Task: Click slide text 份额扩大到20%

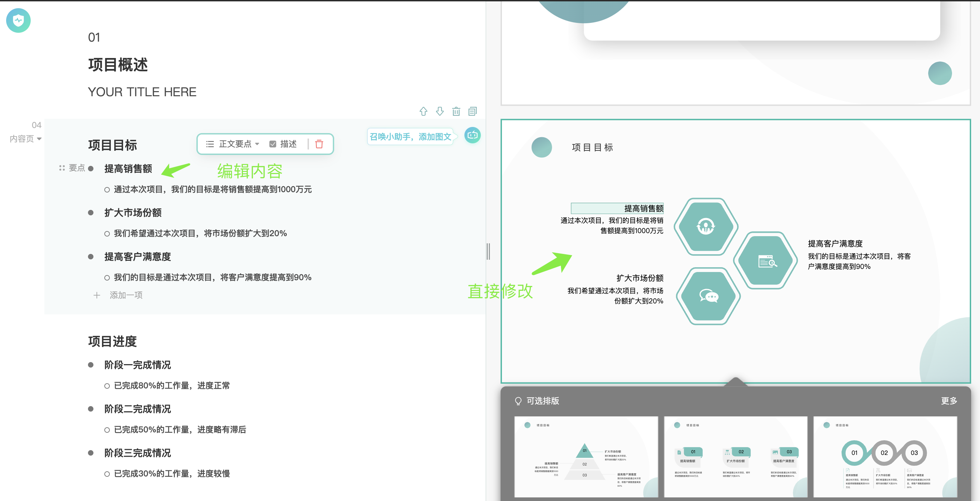Action: [x=639, y=301]
